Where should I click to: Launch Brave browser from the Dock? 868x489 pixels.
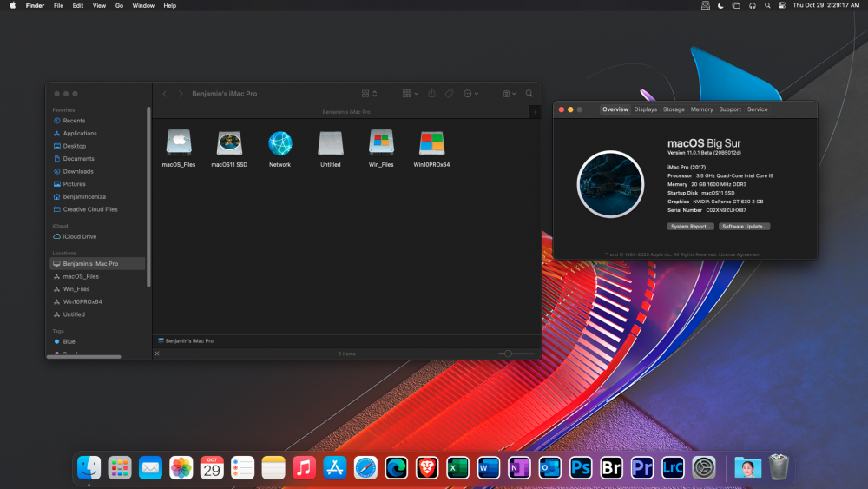[x=427, y=468]
